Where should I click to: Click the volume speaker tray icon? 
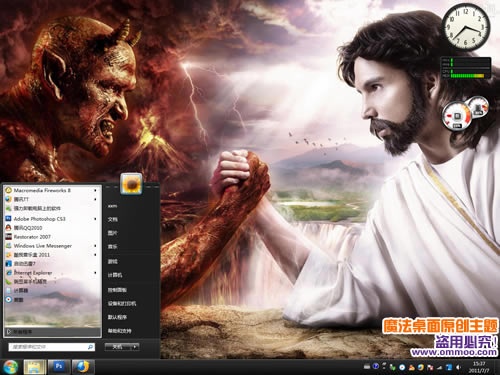(x=458, y=367)
